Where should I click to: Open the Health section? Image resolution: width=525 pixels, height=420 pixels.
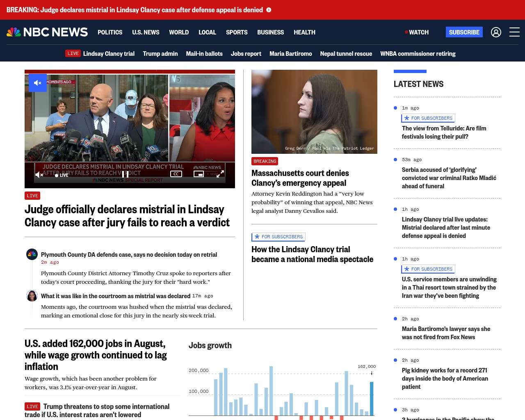point(304,32)
